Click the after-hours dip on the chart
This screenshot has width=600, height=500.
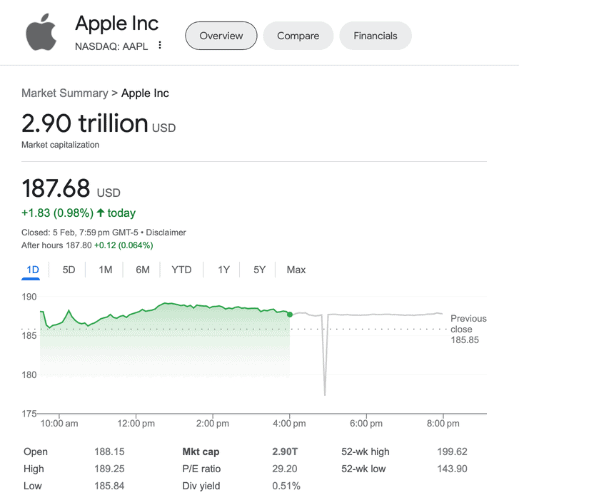[325, 385]
